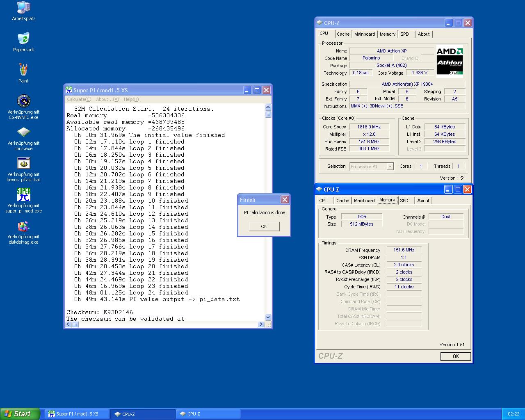Switch to Memory tab in upper CPU-Z

pyautogui.click(x=388, y=34)
